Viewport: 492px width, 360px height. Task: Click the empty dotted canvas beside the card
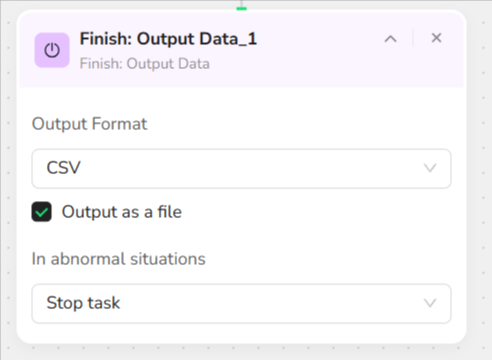tap(479, 167)
